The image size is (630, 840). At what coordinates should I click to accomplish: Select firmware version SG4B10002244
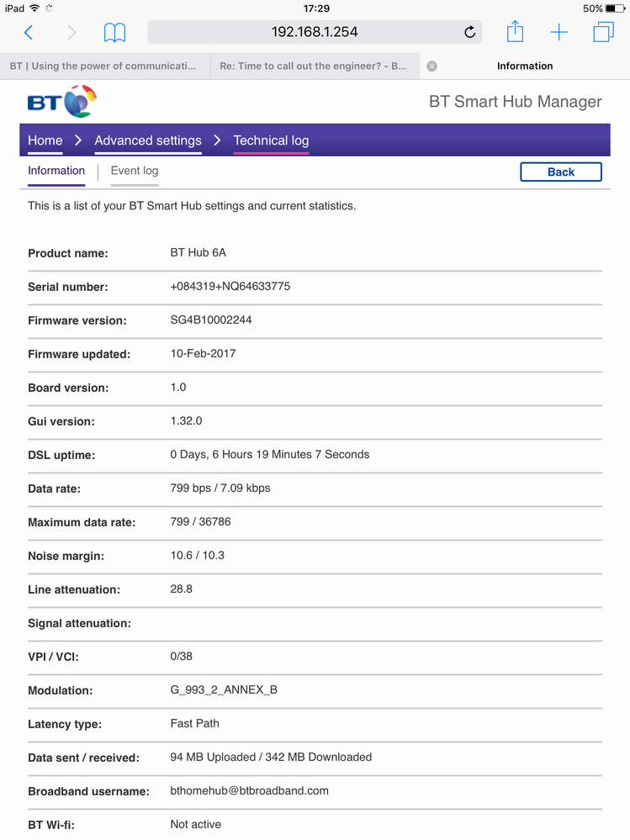click(x=211, y=320)
